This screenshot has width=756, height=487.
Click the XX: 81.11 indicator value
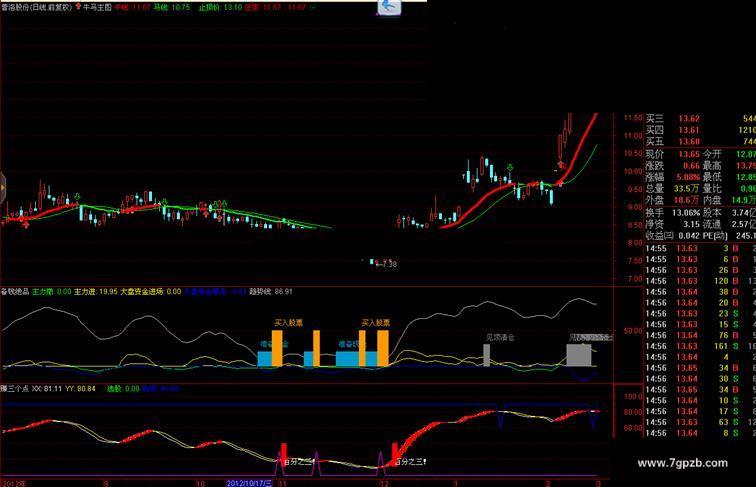point(47,388)
